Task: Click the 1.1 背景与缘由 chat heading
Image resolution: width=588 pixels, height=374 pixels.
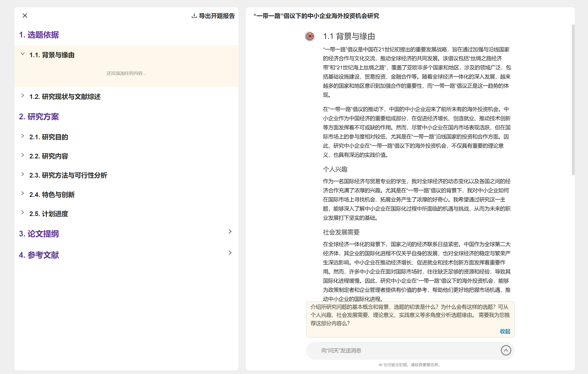Action: [x=349, y=36]
